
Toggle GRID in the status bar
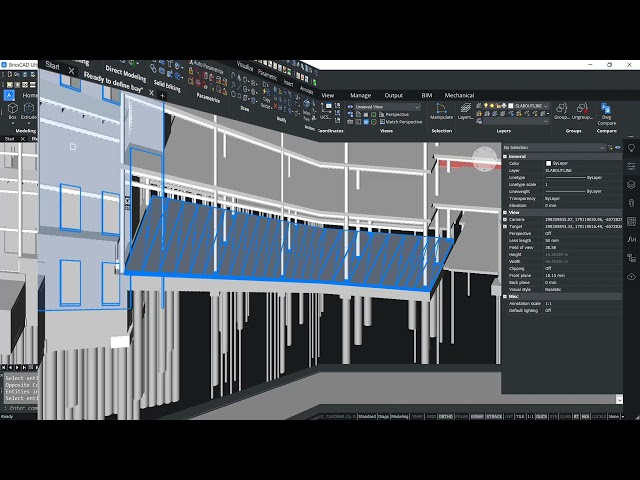[x=431, y=416]
